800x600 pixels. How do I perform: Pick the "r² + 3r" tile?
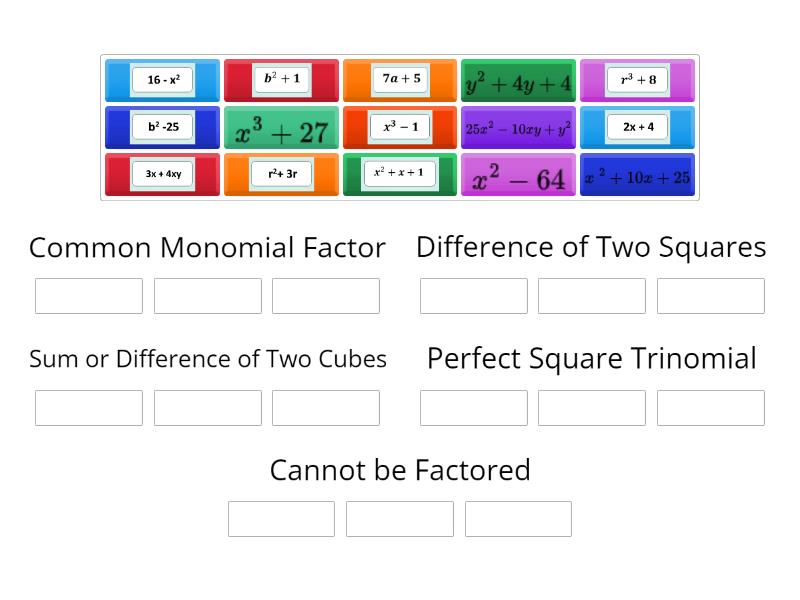tap(281, 174)
